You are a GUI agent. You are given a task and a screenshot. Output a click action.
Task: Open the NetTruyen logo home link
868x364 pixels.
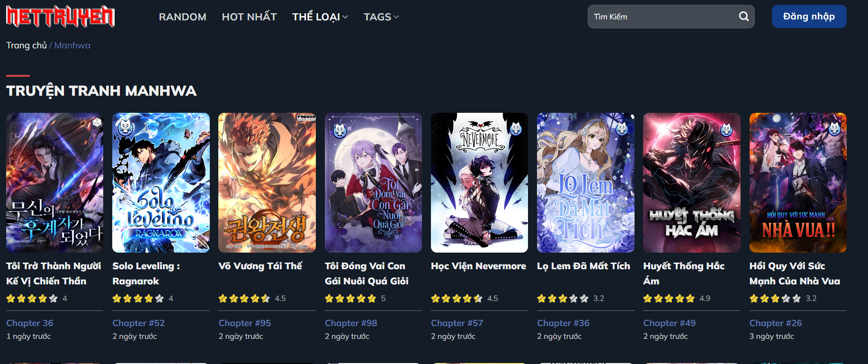(x=60, y=17)
